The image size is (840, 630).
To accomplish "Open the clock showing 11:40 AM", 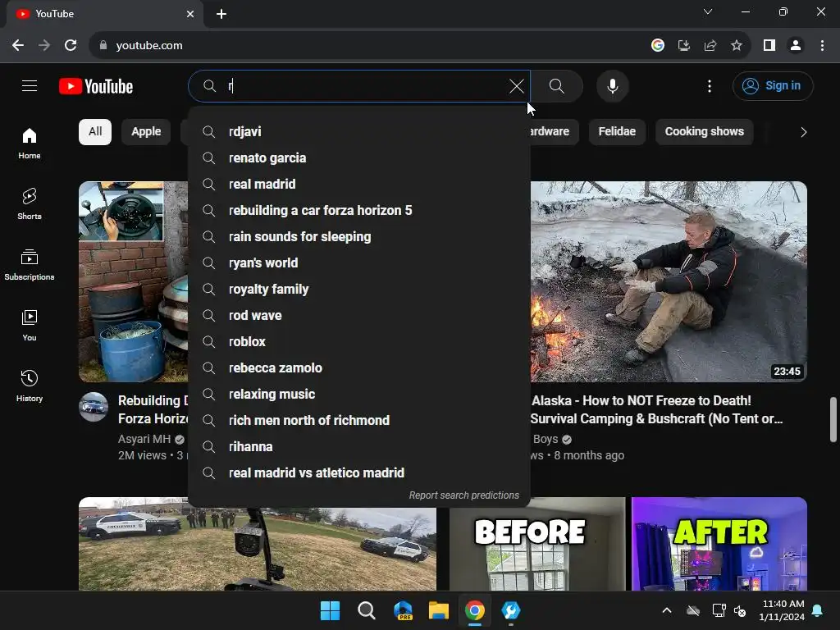I will tap(782, 610).
